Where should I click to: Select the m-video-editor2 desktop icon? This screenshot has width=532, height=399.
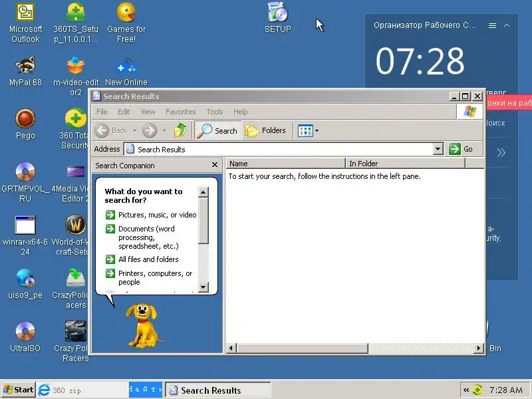click(x=76, y=76)
